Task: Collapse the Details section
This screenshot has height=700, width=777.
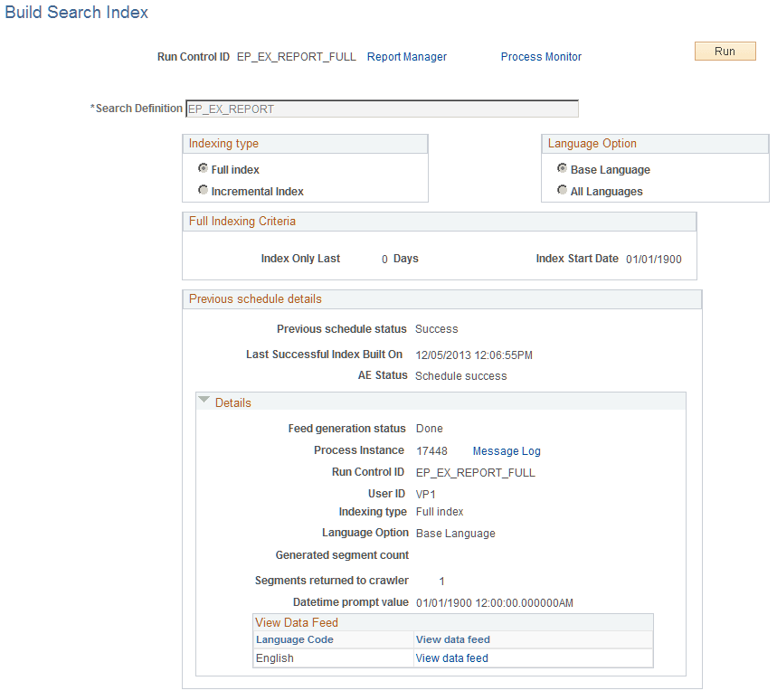Action: point(204,402)
